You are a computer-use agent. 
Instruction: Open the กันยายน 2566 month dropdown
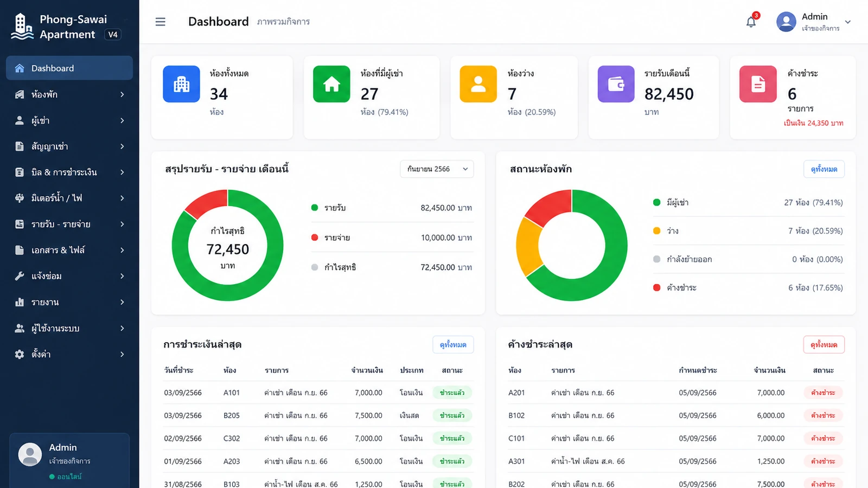tap(437, 169)
